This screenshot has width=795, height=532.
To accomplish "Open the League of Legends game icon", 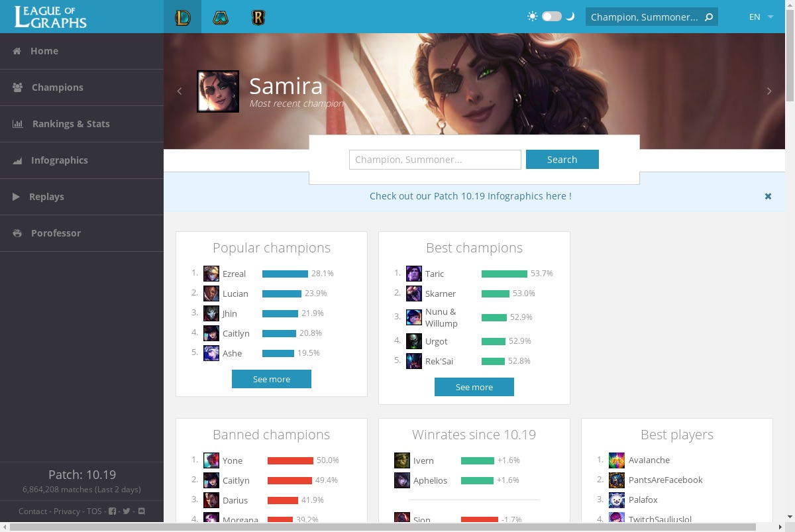I will pos(182,17).
